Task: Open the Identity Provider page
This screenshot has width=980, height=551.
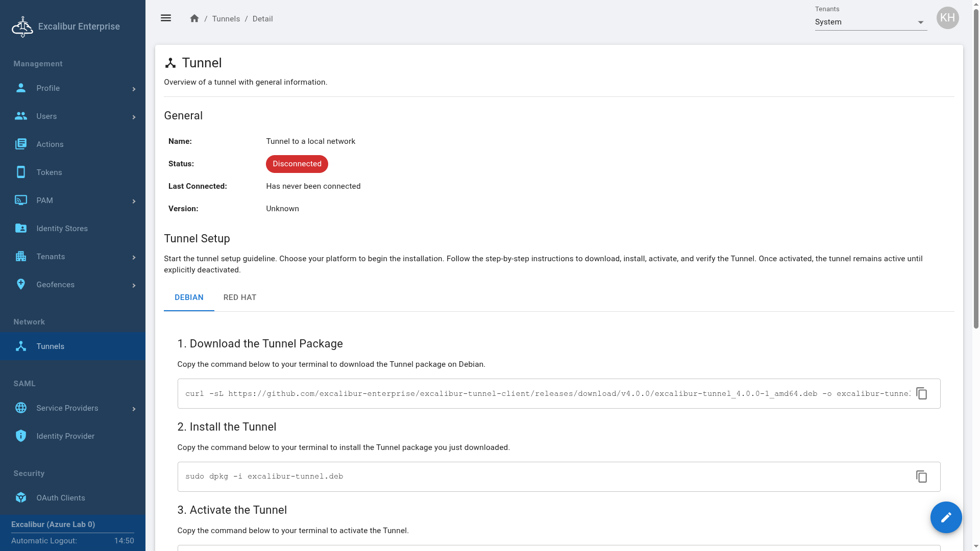Action: coord(65,436)
